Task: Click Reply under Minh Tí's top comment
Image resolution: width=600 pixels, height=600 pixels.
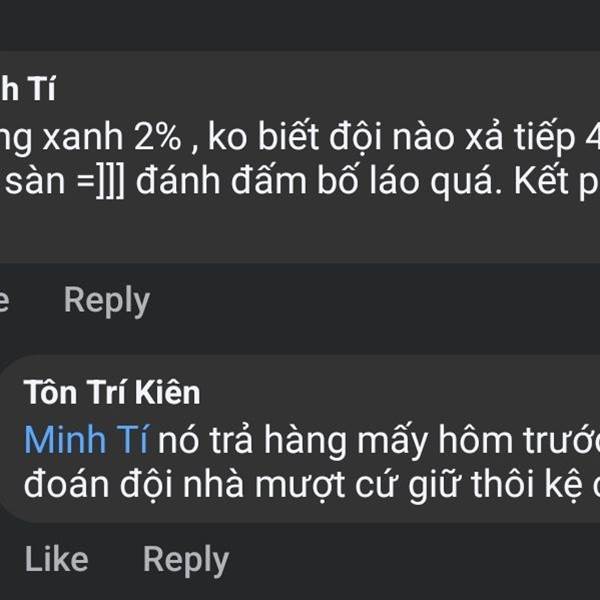Action: tap(106, 300)
